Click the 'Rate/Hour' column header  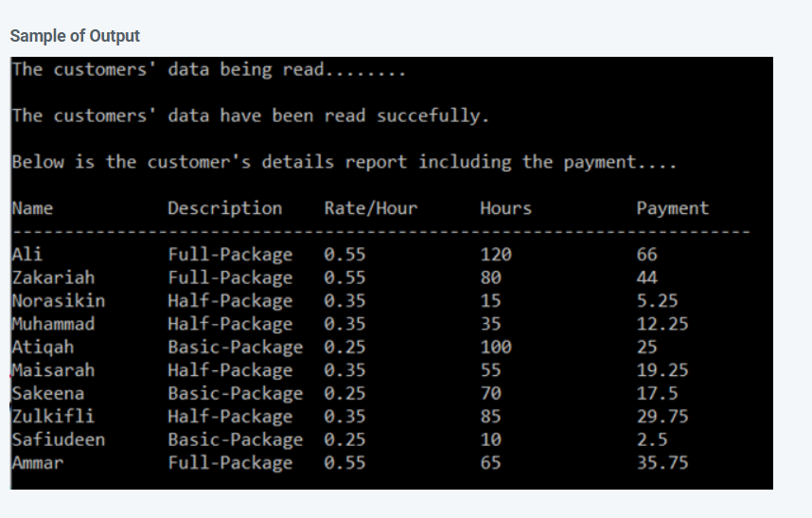(x=371, y=208)
